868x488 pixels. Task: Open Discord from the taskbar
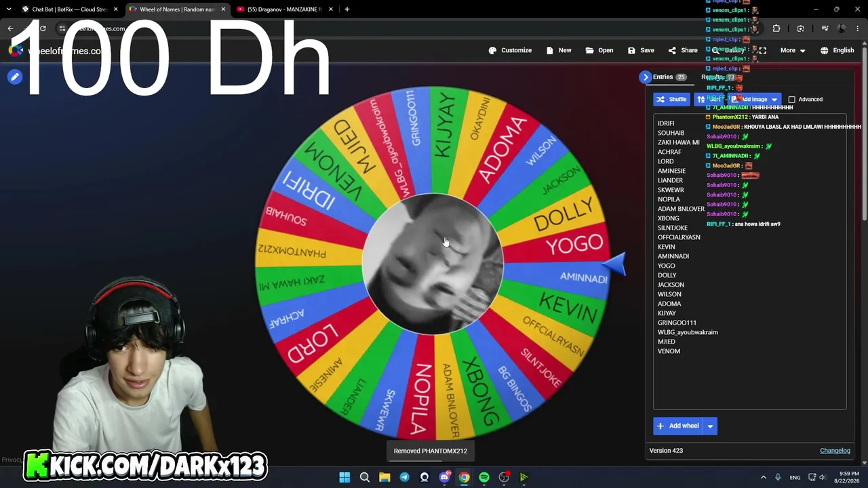(x=444, y=477)
